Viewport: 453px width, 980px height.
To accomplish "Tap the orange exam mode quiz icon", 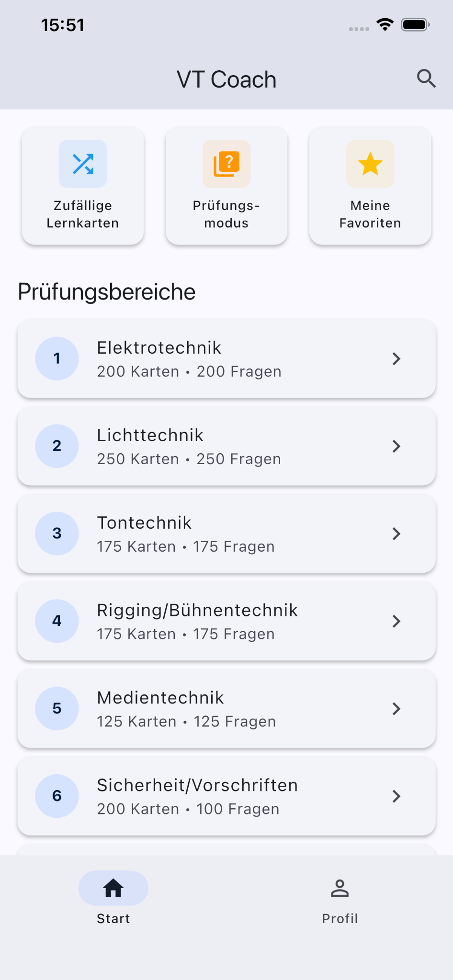I will tap(226, 164).
